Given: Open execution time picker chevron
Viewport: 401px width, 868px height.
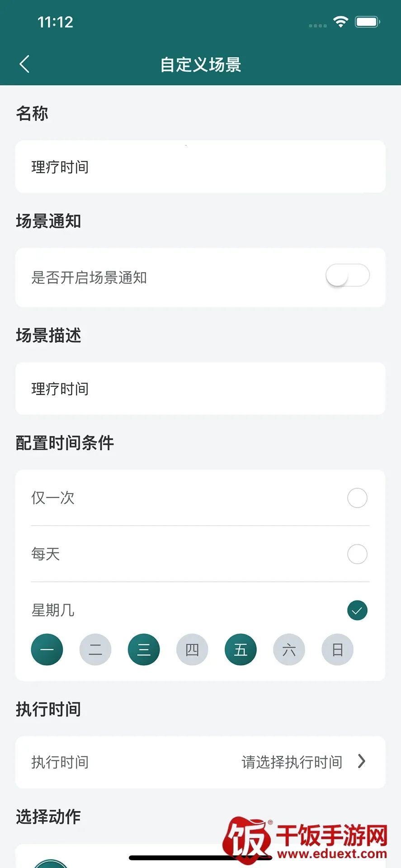Looking at the screenshot, I should [361, 761].
